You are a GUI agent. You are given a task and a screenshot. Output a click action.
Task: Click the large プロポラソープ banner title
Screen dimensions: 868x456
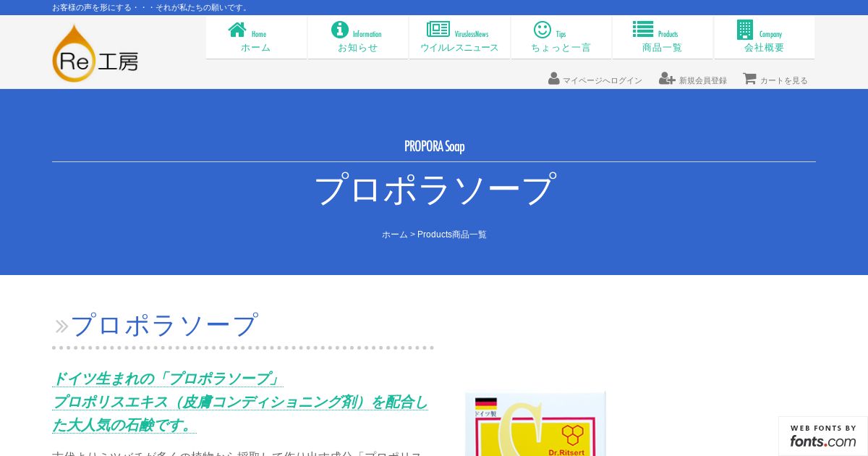tap(434, 190)
